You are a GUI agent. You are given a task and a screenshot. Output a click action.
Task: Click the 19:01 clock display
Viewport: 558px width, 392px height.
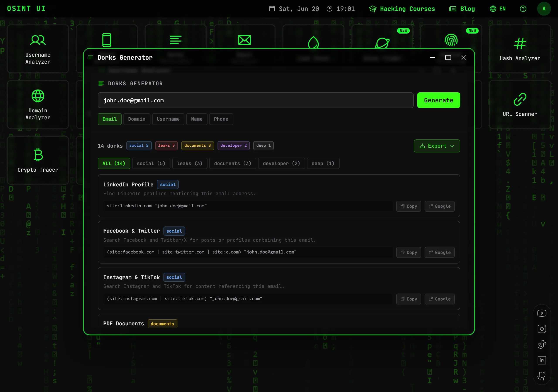click(x=341, y=9)
